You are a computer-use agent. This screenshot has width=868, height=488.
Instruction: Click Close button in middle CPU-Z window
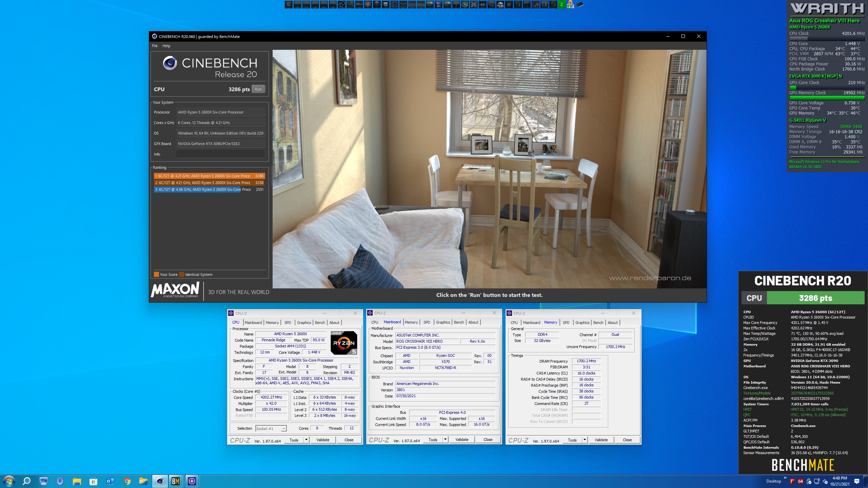[x=488, y=440]
